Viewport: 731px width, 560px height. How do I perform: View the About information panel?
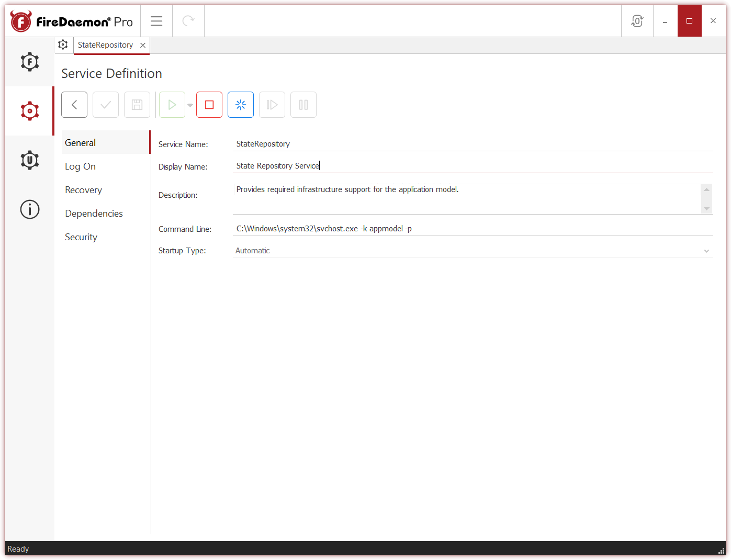point(29,209)
